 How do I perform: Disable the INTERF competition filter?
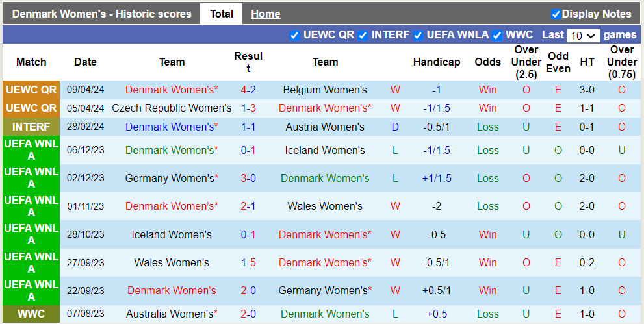(363, 35)
